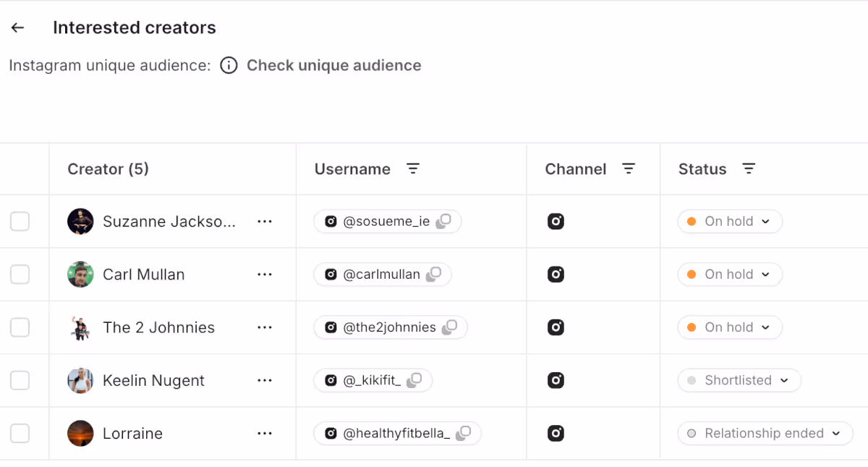Change Keelin Nugent's Shortlisted status
Image resolution: width=868 pixels, height=467 pixels.
739,380
